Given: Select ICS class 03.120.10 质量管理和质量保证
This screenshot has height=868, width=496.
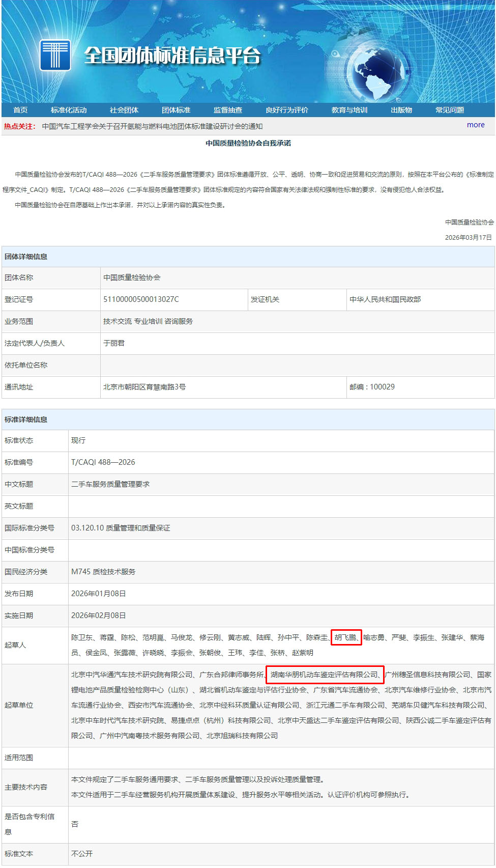Looking at the screenshot, I should coord(121,528).
